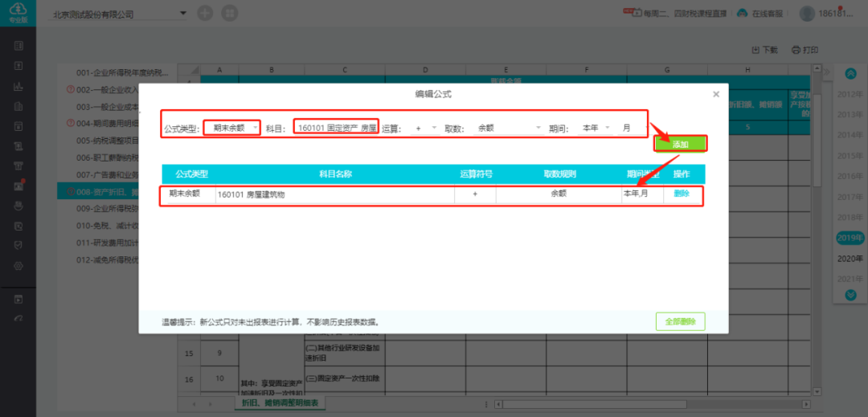Select year 2017年 in the year list

[x=850, y=197]
